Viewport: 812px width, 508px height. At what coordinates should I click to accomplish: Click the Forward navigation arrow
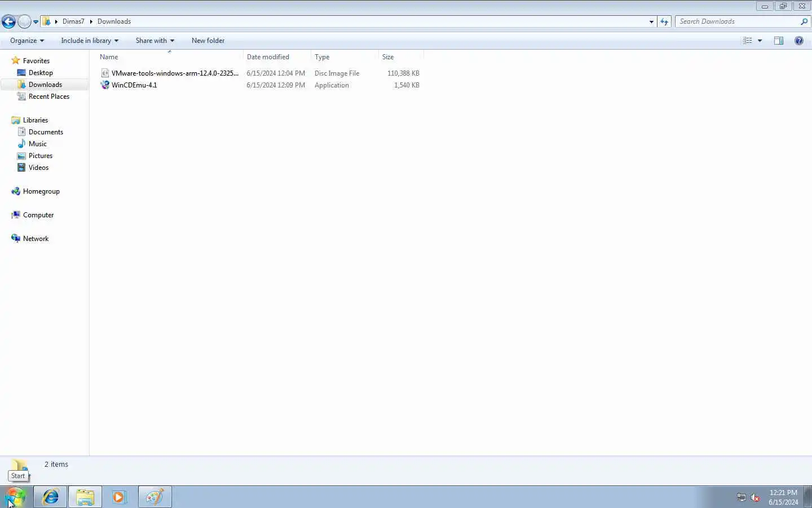click(x=24, y=21)
